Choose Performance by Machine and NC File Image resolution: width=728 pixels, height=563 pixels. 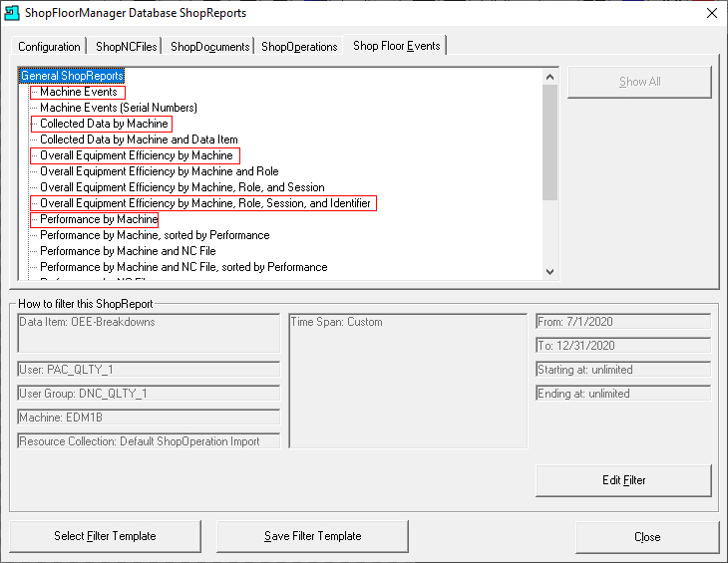(x=128, y=251)
